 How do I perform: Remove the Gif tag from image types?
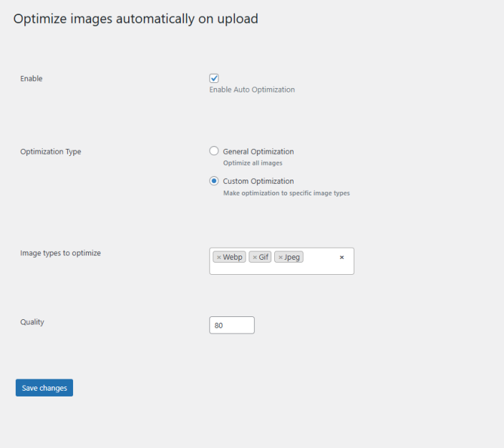pos(254,258)
